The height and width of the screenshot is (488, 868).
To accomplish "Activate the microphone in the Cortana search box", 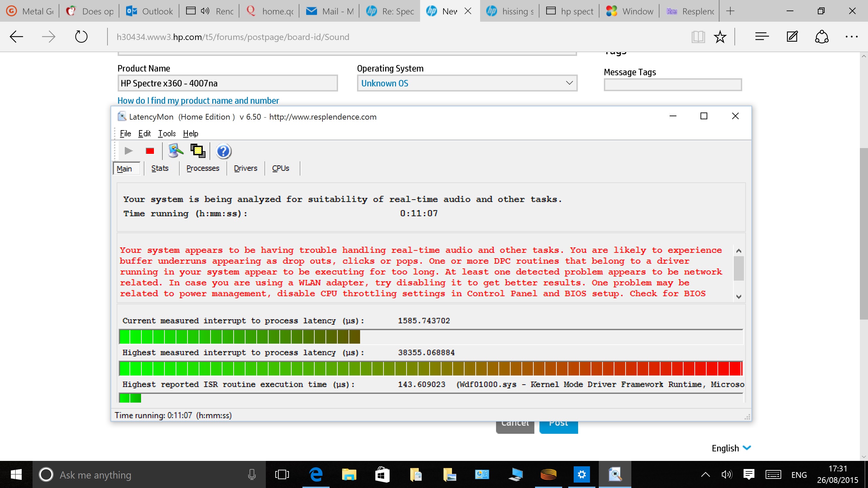I will coord(252,474).
